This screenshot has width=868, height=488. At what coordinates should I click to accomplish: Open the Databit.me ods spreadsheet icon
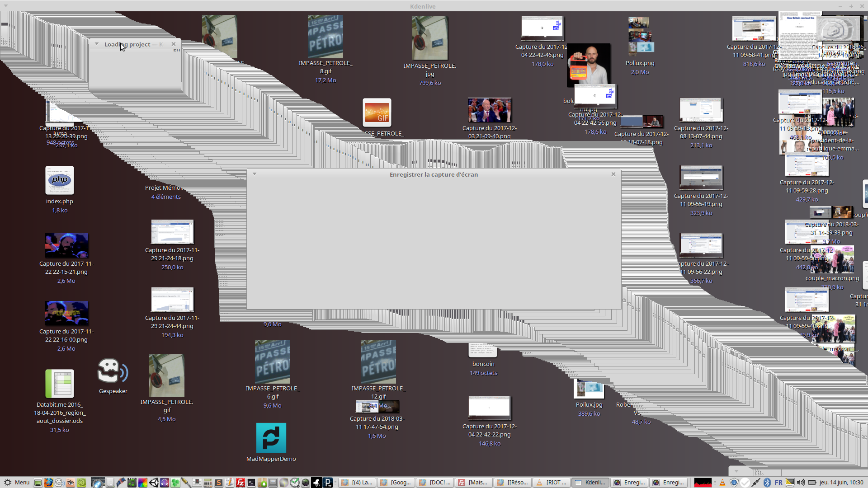click(59, 384)
